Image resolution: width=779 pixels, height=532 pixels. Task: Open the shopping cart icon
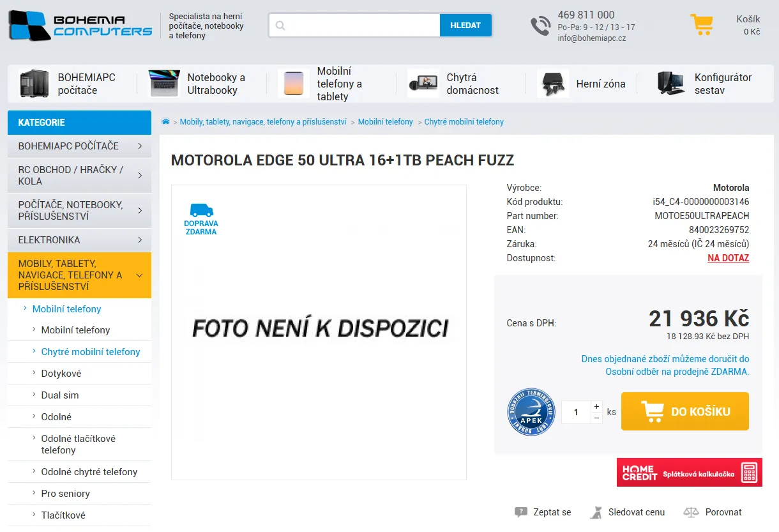pyautogui.click(x=702, y=25)
